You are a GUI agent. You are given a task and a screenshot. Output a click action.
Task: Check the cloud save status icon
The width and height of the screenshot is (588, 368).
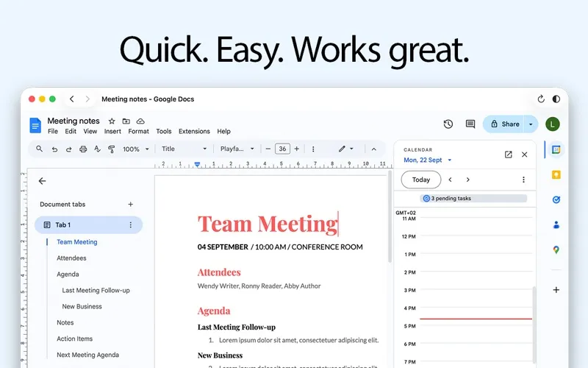tap(140, 121)
